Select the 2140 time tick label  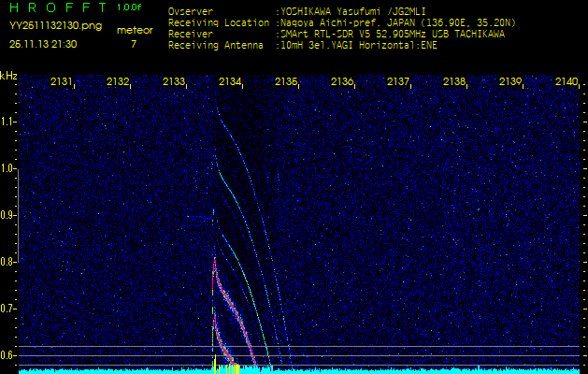566,82
